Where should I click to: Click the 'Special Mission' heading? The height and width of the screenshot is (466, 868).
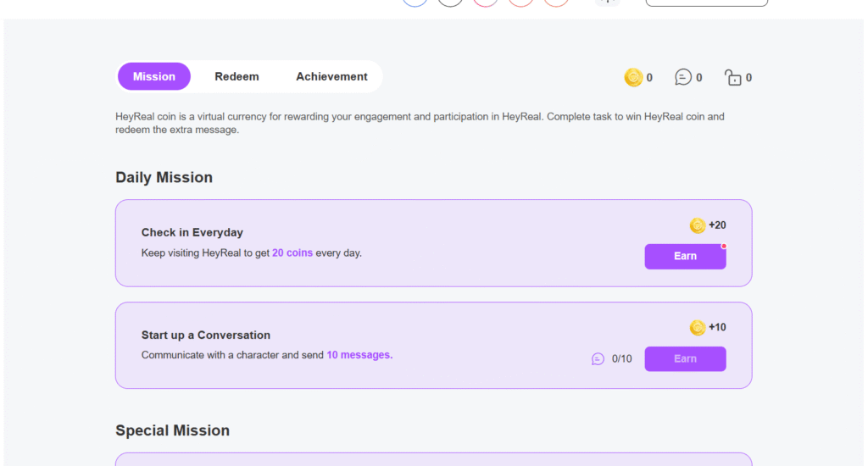coord(172,430)
